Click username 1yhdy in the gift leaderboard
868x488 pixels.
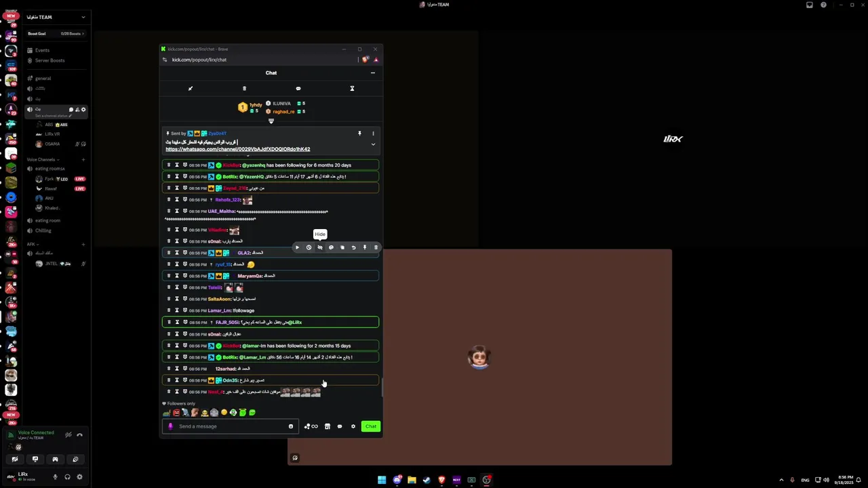(x=256, y=105)
